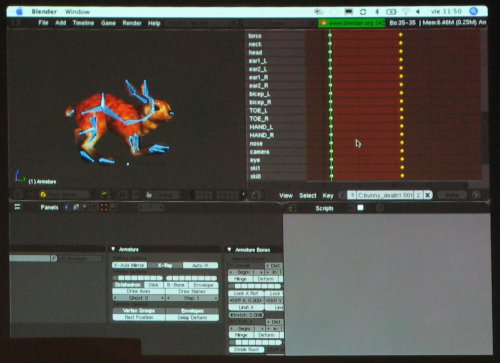Click the red grid icon in Panels header
Image resolution: width=500 pixels, height=363 pixels.
(104, 207)
